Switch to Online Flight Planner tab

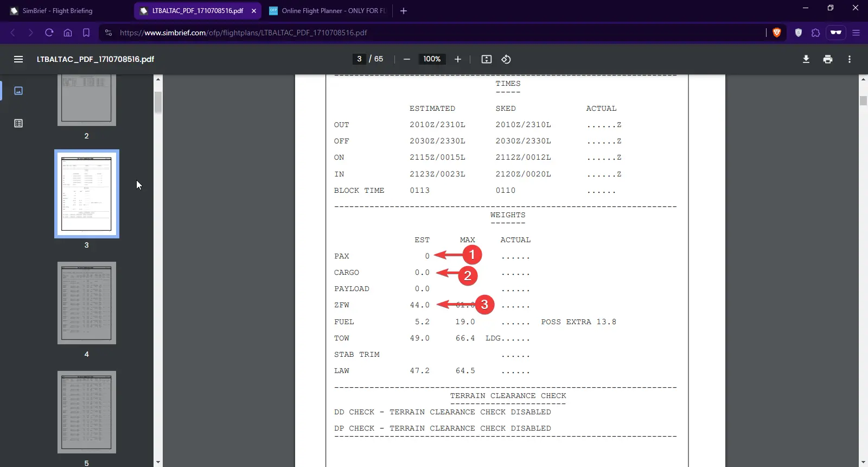(327, 11)
